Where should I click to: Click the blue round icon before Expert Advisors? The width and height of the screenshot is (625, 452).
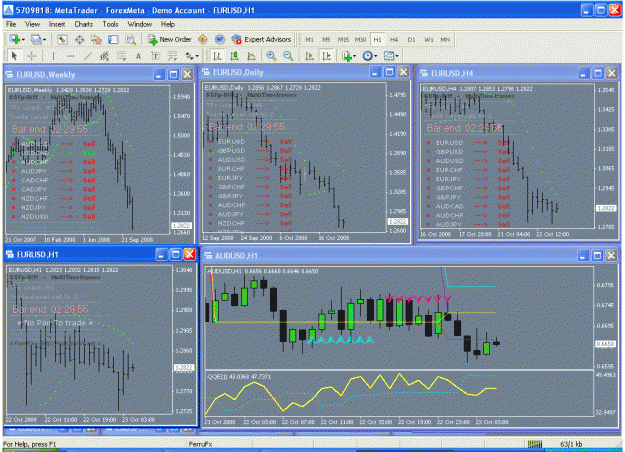tap(220, 39)
